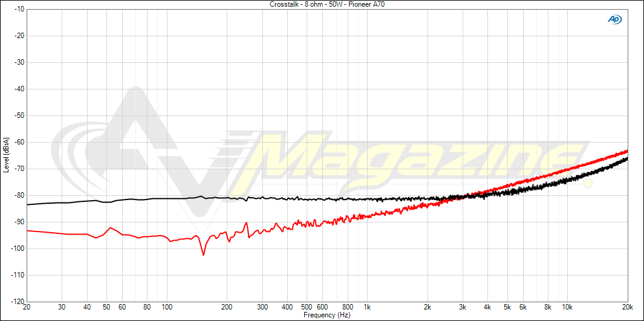Click the red trace's deep dip near 150 Hz
This screenshot has height=321, width=644.
(x=203, y=255)
